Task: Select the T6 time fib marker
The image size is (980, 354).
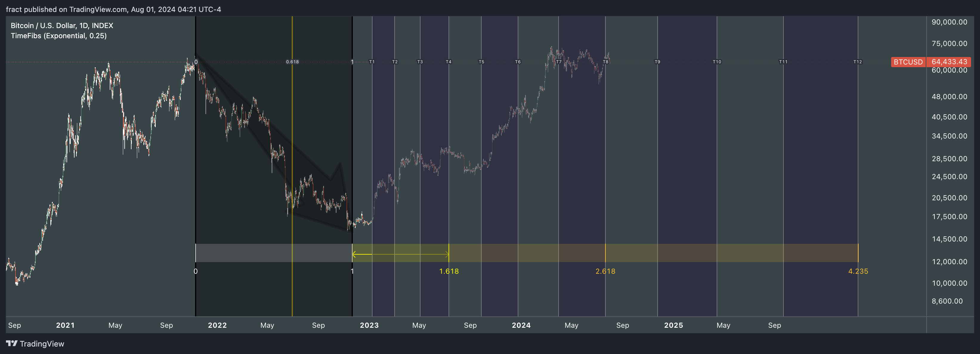Action: [518, 62]
